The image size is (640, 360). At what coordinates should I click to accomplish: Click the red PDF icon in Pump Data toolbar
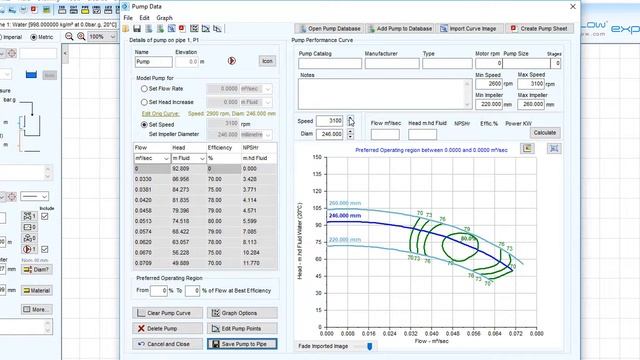(182, 29)
